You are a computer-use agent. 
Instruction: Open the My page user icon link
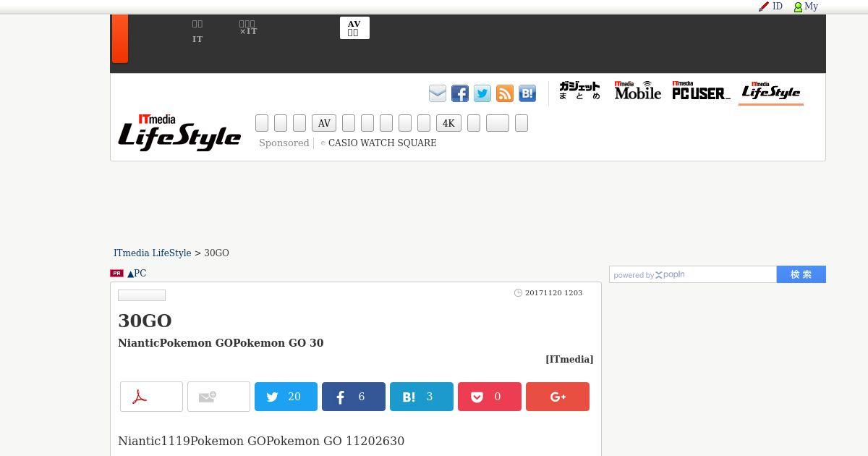point(806,7)
